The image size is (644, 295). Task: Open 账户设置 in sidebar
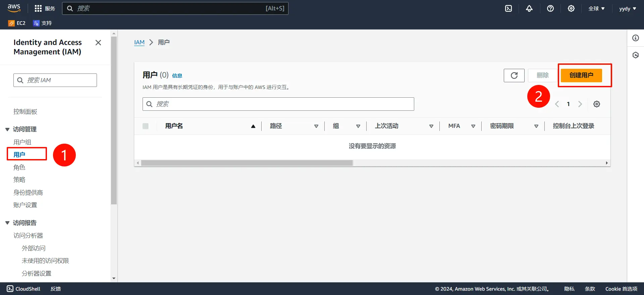tap(25, 205)
